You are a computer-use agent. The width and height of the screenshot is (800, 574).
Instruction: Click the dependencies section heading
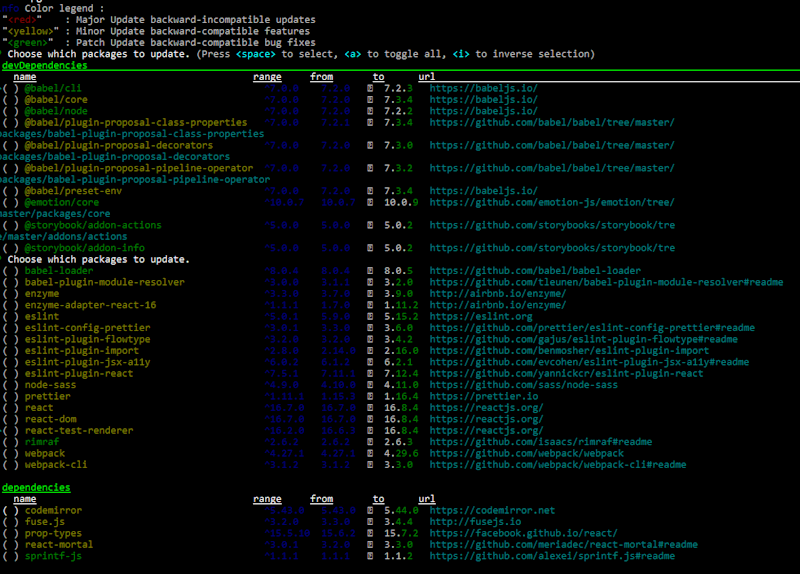pyautogui.click(x=36, y=487)
